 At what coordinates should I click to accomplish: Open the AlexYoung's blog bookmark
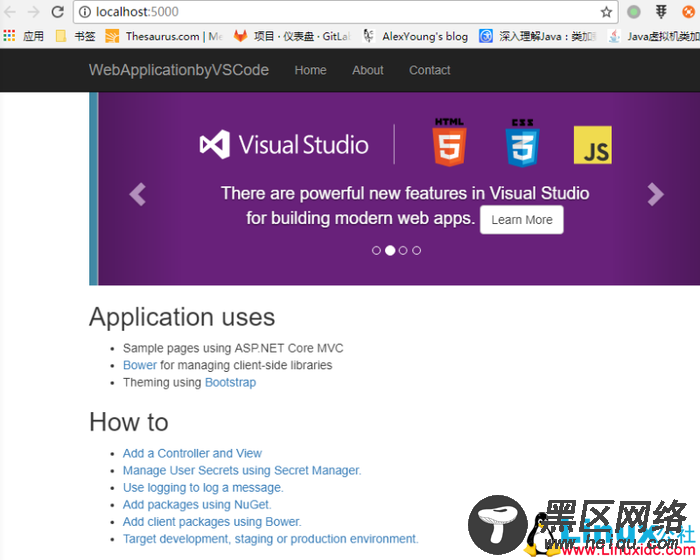[416, 36]
